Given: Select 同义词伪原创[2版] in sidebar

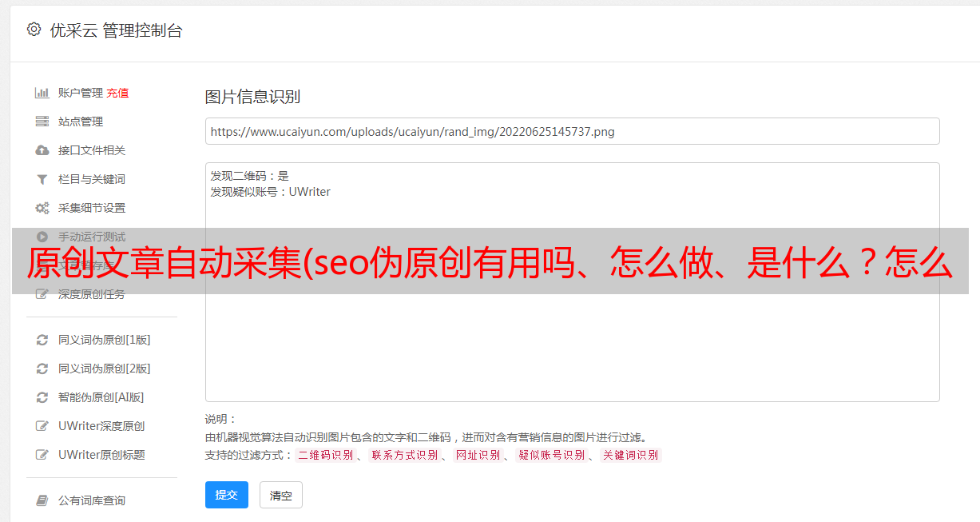Looking at the screenshot, I should (x=105, y=369).
